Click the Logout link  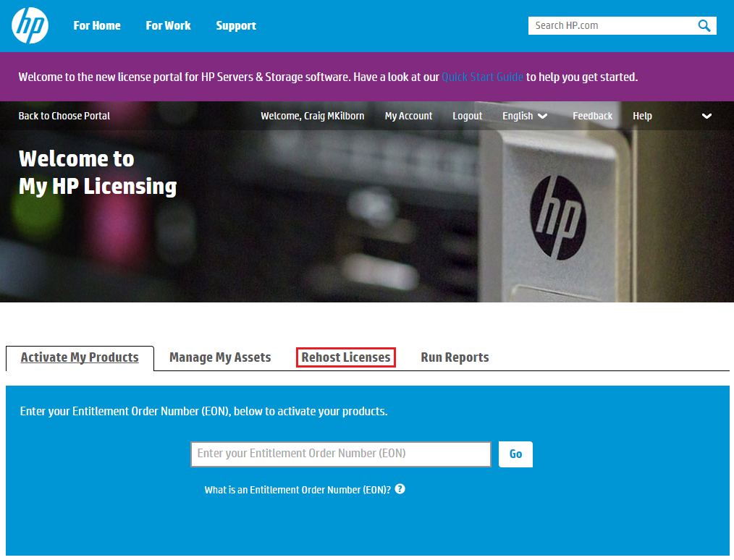coord(467,116)
